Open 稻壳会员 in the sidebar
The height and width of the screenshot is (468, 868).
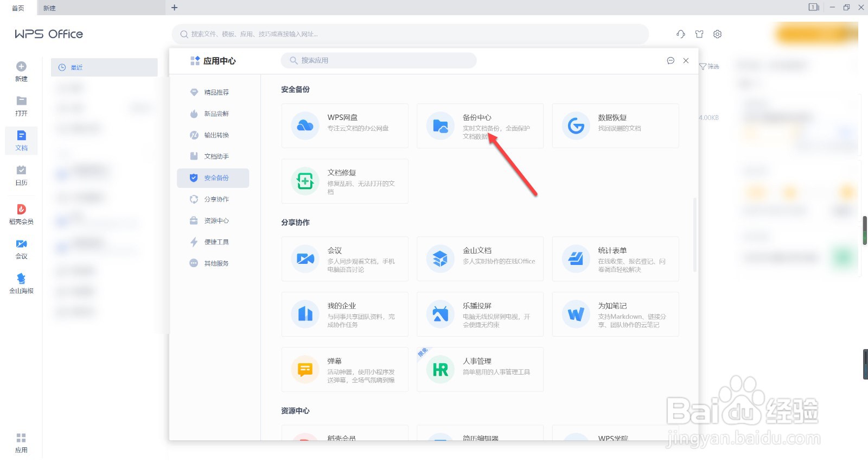point(21,214)
